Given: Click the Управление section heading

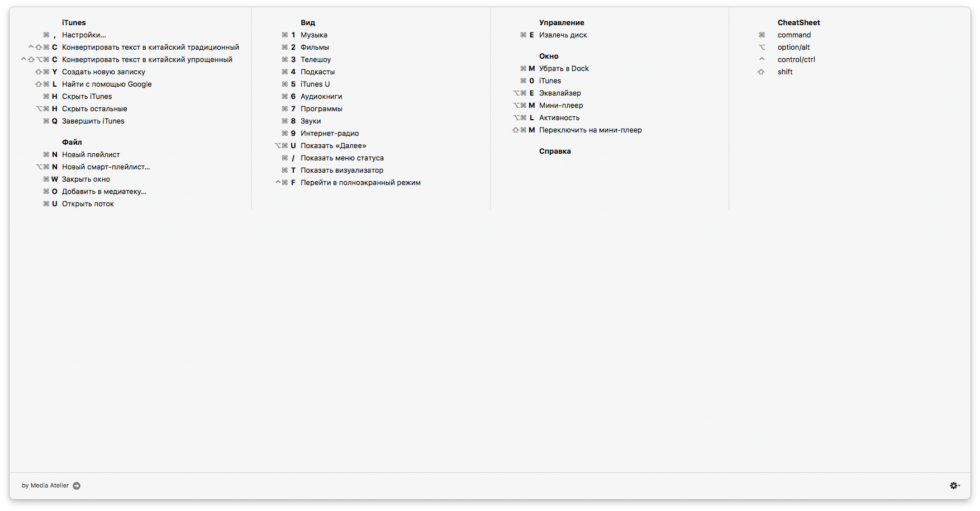Looking at the screenshot, I should point(562,23).
